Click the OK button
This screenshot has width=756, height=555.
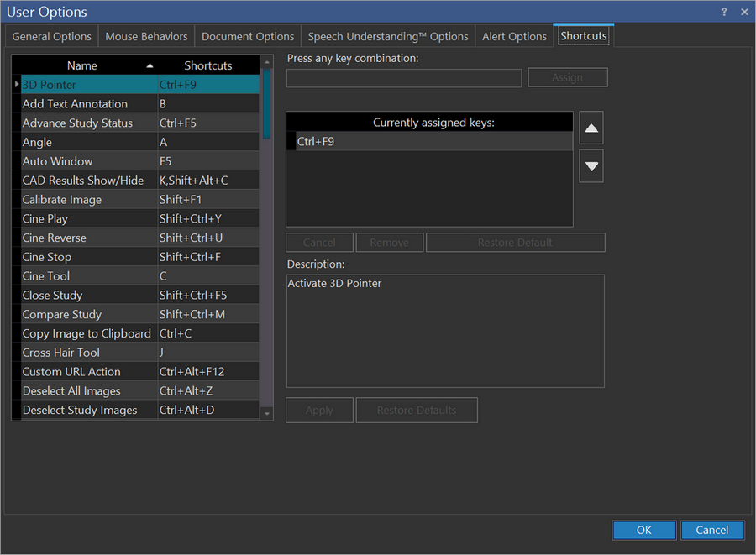coord(643,530)
